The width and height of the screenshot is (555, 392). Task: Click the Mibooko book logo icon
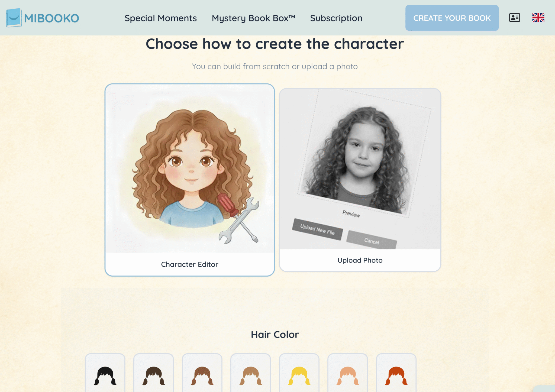point(14,18)
